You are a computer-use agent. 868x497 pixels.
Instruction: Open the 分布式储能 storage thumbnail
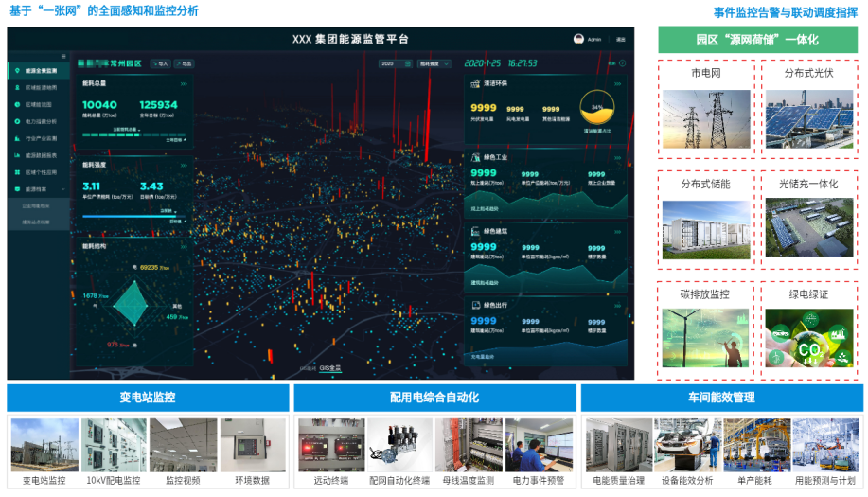[706, 230]
